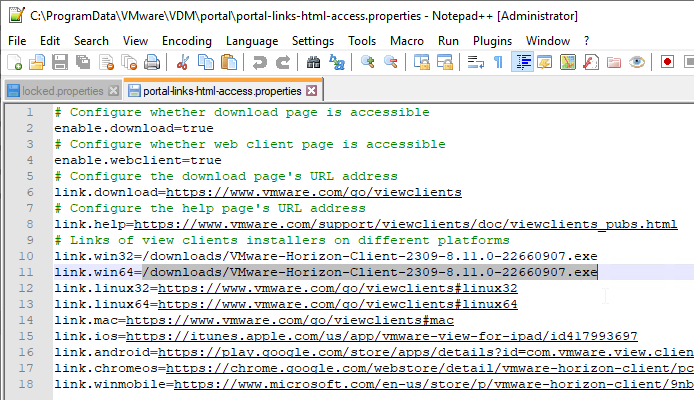Screen dimensions: 694x400
Task: Click the link.android play.google.com URL
Action: coord(426,352)
